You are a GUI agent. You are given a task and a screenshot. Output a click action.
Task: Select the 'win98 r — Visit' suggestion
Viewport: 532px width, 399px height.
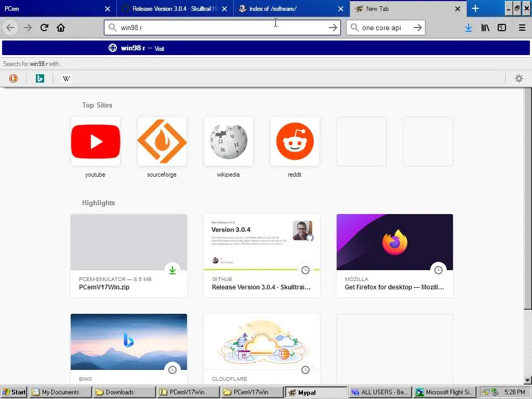(x=265, y=48)
